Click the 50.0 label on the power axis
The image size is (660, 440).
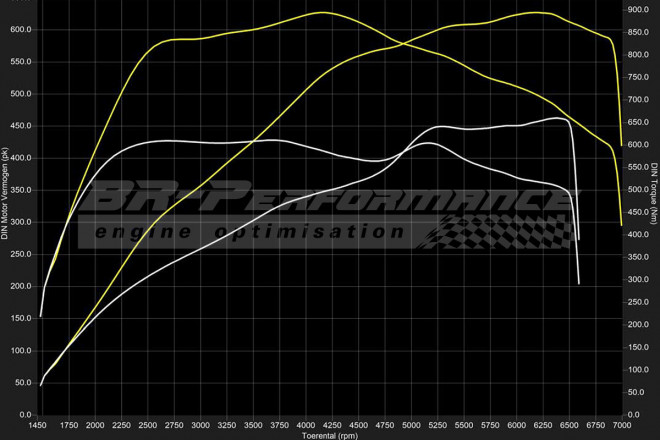click(x=24, y=383)
